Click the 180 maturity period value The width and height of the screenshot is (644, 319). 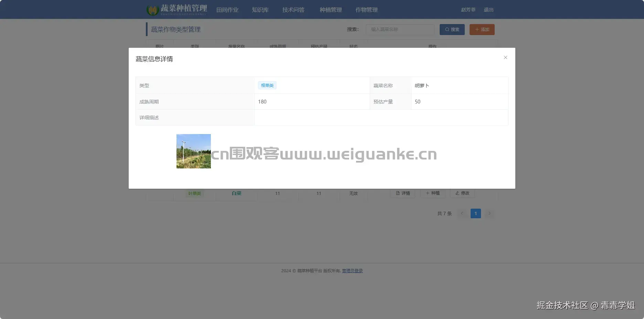(262, 102)
